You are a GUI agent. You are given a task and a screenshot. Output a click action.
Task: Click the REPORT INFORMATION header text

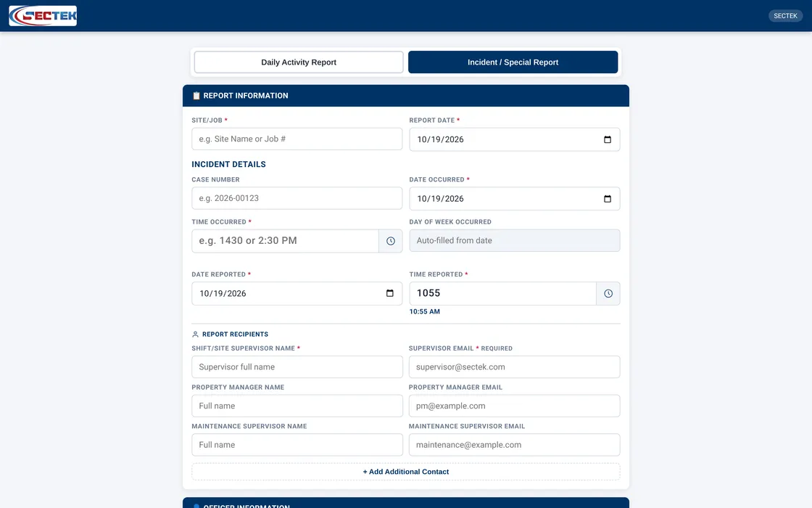(x=246, y=95)
